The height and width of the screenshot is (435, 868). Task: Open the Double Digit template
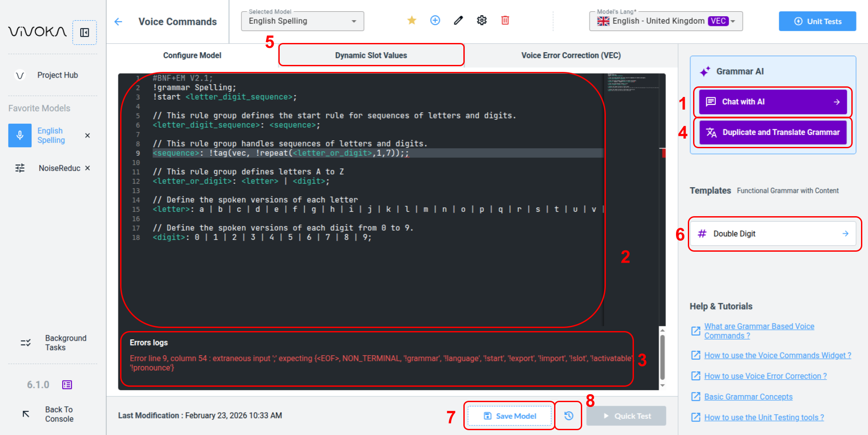[774, 234]
